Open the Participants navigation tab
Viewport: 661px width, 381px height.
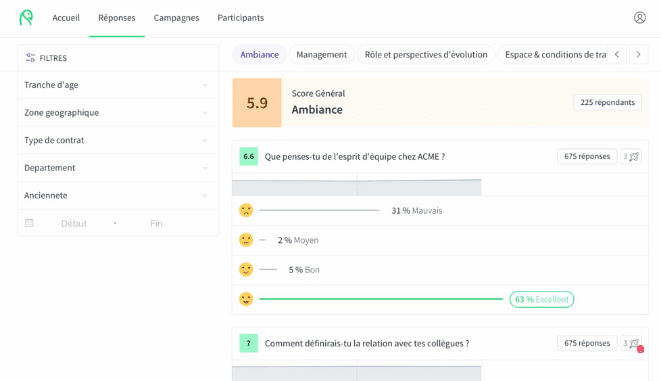[x=241, y=18]
